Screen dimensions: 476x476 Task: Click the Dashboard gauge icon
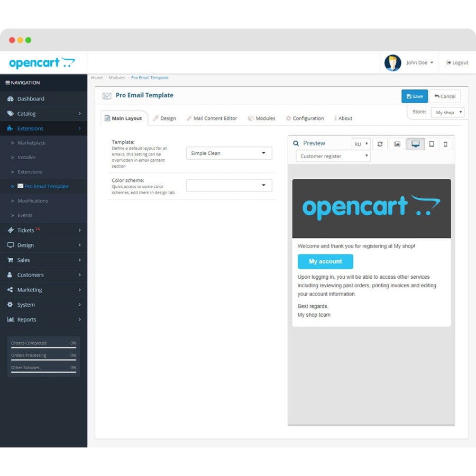click(x=11, y=99)
